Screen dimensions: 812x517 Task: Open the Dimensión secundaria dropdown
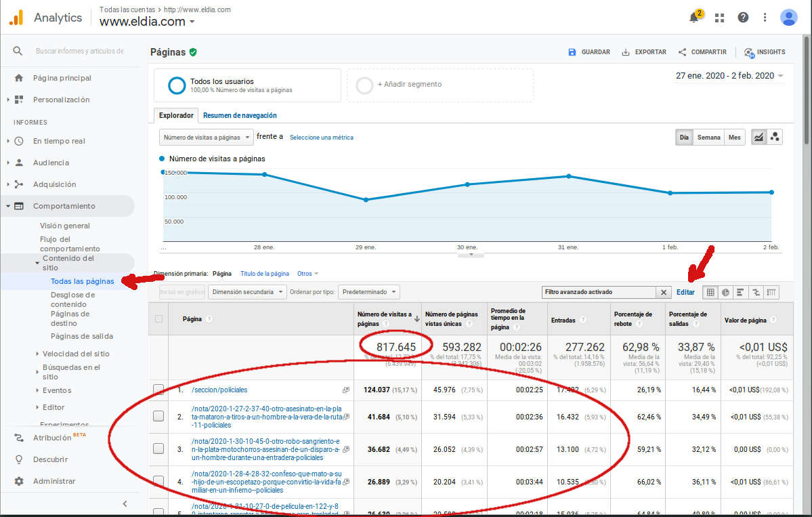pos(247,292)
